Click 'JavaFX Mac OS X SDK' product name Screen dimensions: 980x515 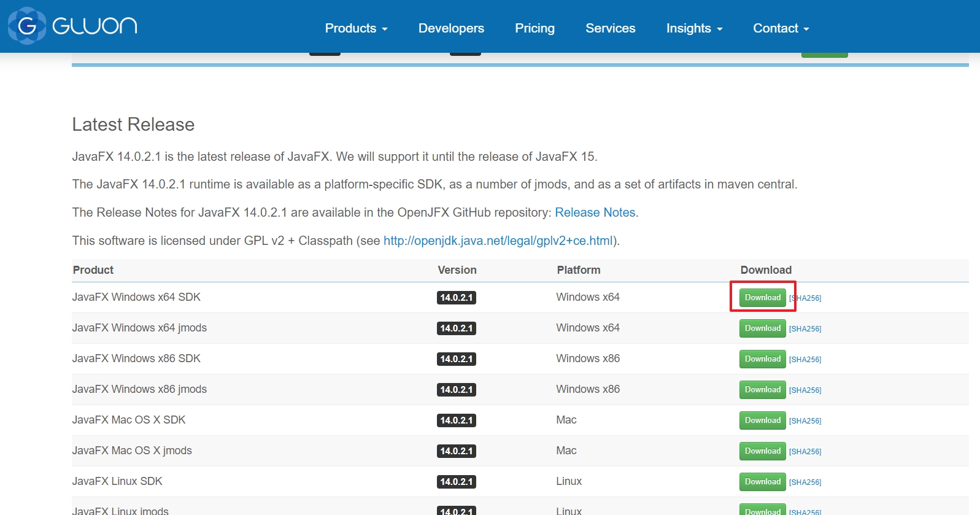point(129,420)
